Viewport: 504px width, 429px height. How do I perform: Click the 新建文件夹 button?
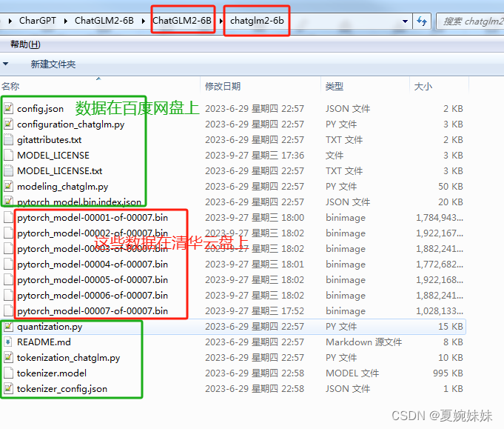coord(53,64)
